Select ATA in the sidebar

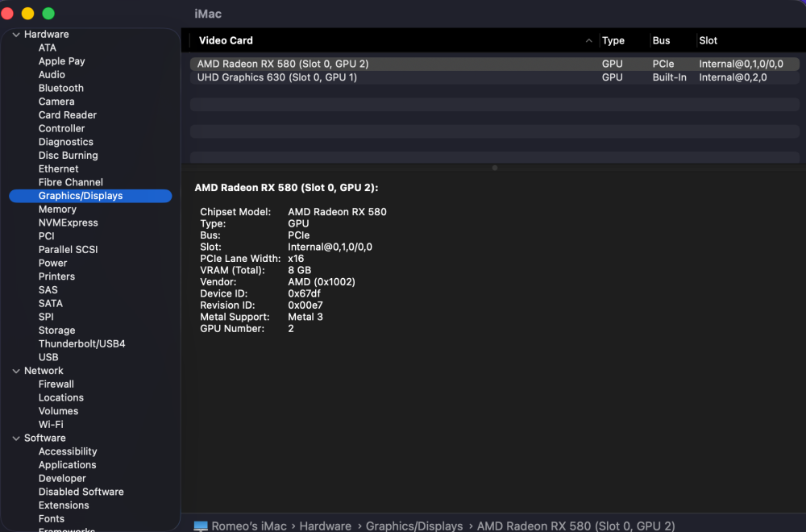point(48,48)
